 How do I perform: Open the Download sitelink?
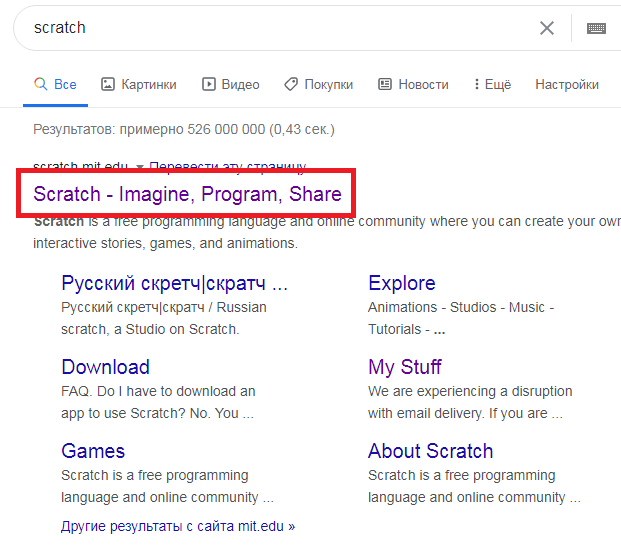105,367
